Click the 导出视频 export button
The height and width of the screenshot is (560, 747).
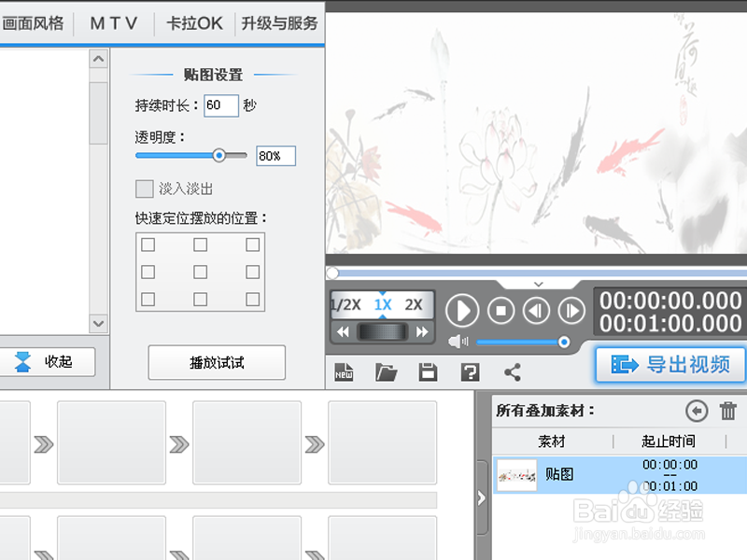[x=670, y=365]
